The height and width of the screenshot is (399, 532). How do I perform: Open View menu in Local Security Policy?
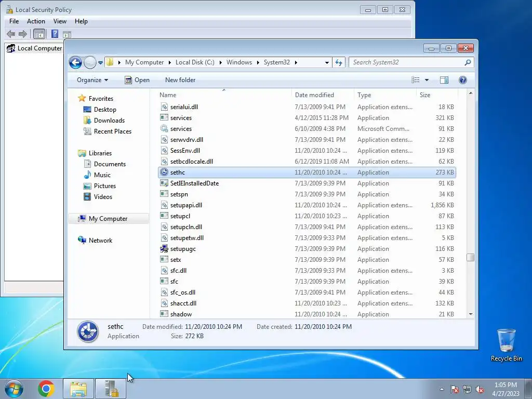[x=60, y=21]
